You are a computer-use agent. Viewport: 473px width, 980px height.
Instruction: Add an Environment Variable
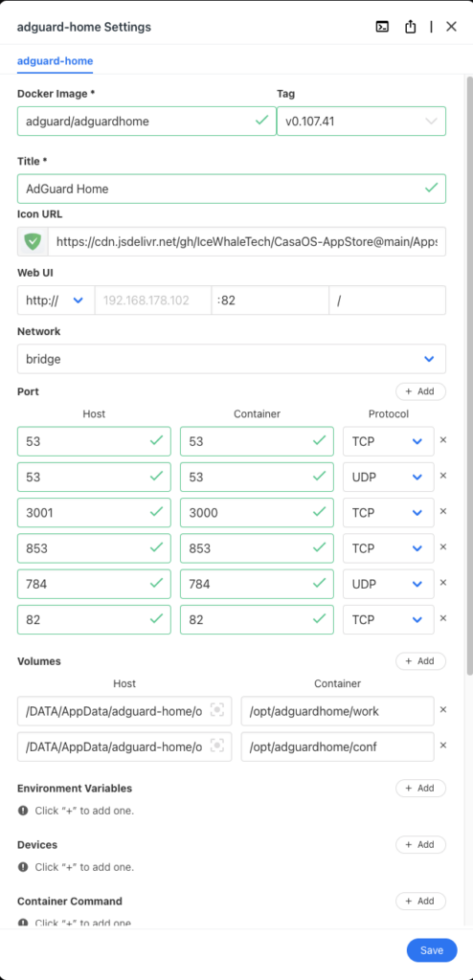pos(420,789)
